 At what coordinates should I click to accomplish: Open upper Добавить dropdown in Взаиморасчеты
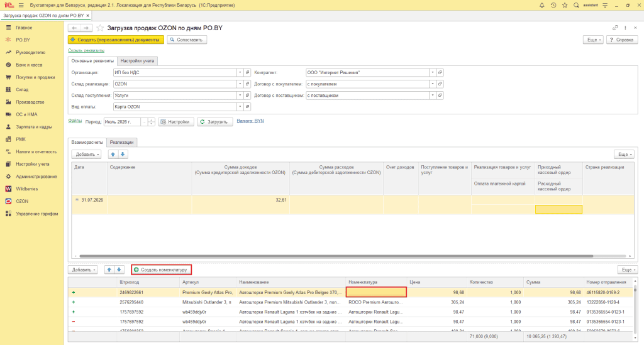[86, 154]
